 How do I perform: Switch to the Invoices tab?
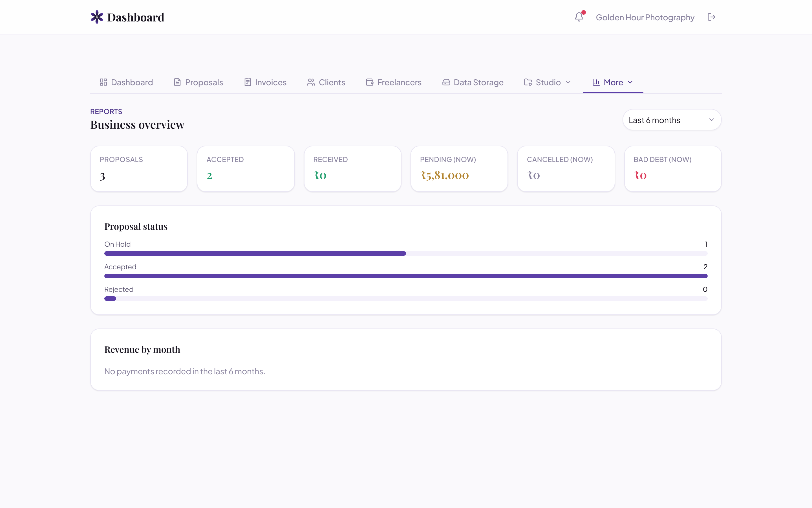(265, 82)
